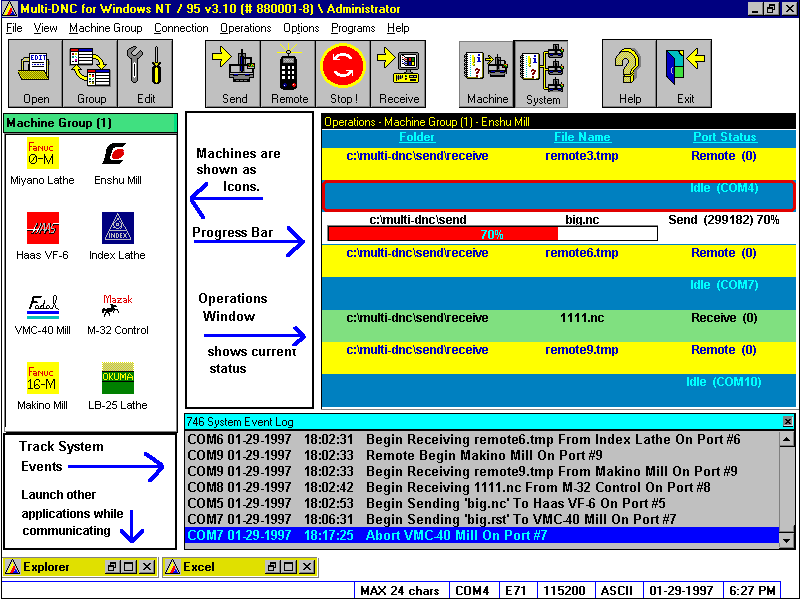Click event log scrollbar down arrow

click(787, 540)
